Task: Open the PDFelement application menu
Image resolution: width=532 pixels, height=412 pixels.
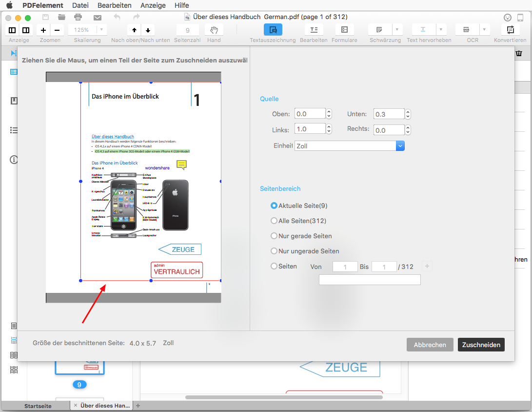Action: point(43,5)
